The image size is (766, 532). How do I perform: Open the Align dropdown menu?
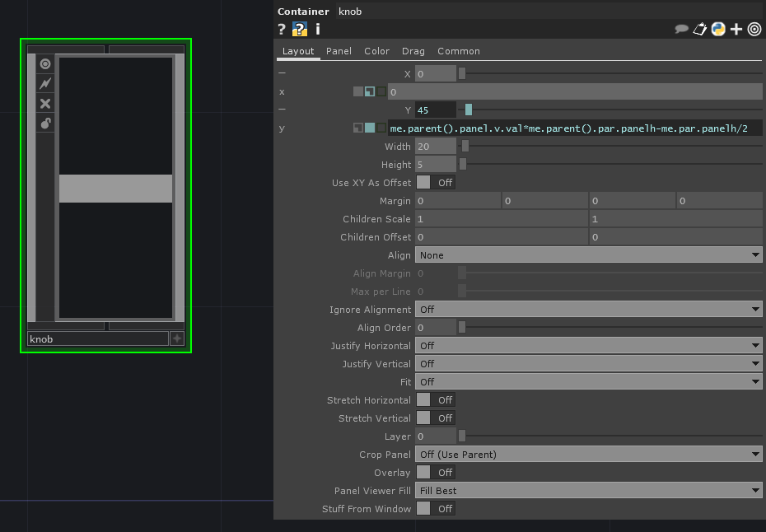pos(588,255)
